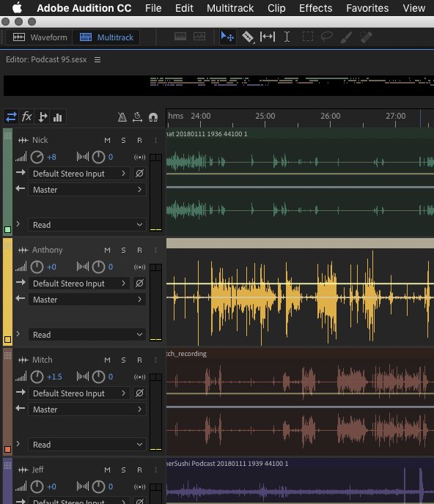Click the Nick track volume knob
434x504 pixels.
pyautogui.click(x=37, y=157)
